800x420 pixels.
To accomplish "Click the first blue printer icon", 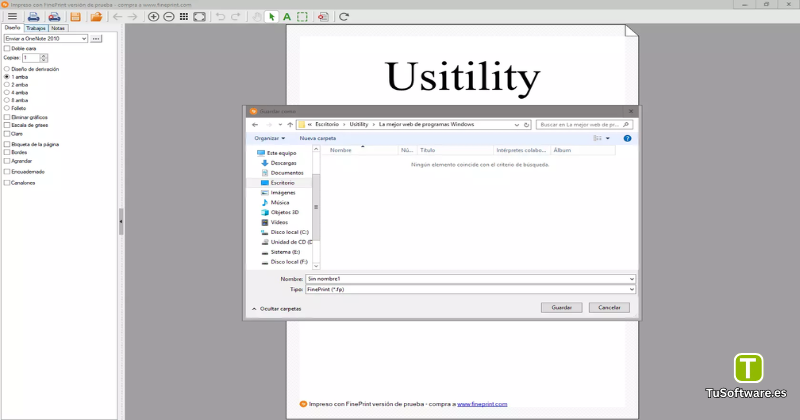I will pos(33,17).
